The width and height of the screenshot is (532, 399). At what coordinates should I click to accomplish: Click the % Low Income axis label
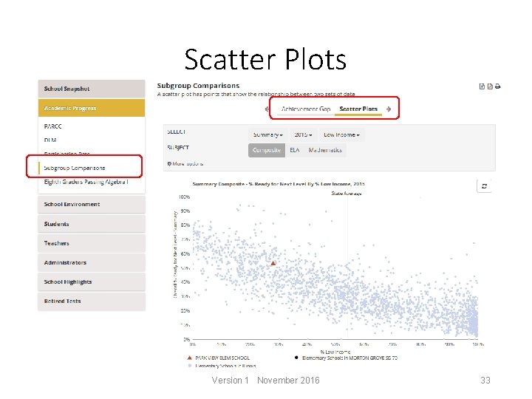point(335,352)
